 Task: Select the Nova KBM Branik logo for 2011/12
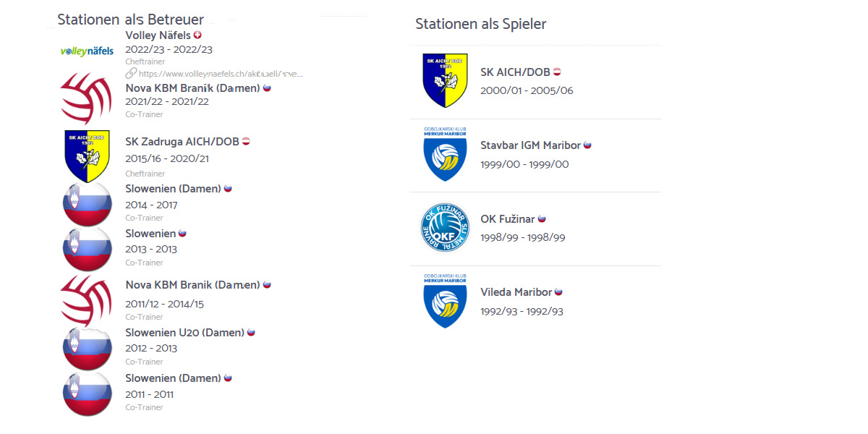tap(87, 300)
